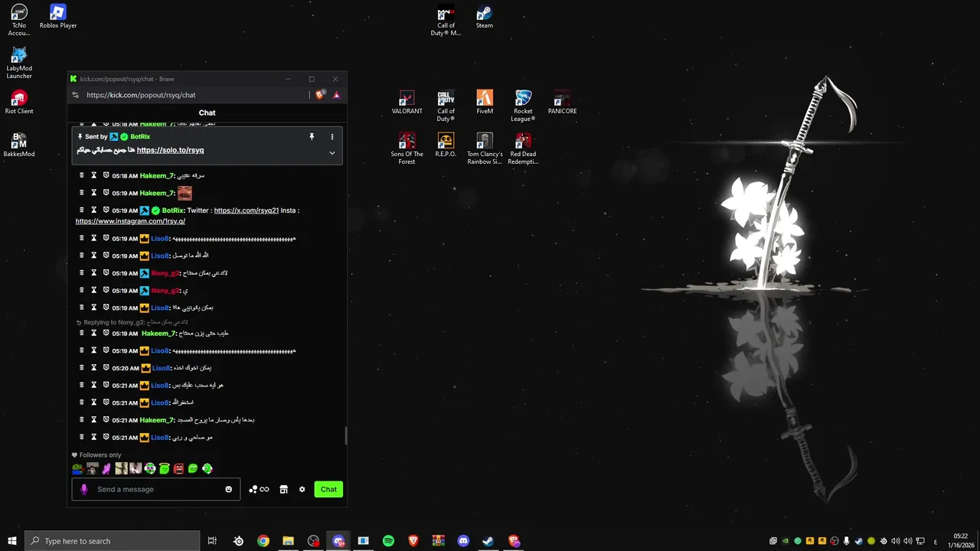
Task: Click the purple microphone icon in message box
Action: (x=83, y=489)
